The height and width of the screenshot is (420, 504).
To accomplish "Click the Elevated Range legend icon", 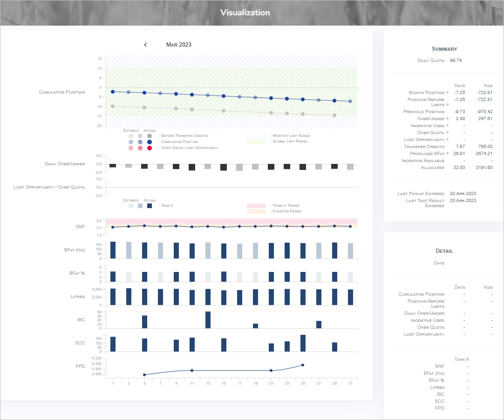I will pyautogui.click(x=257, y=211).
